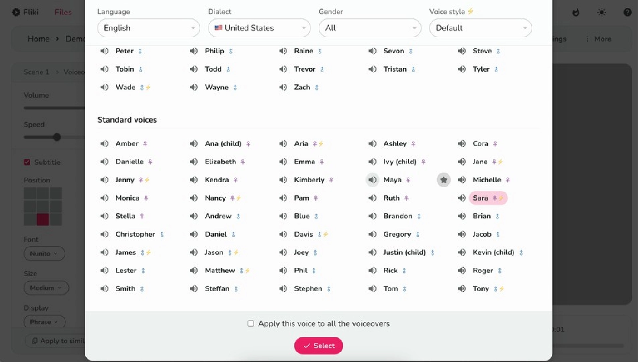Screen dimensions: 638x364
Task: Open the Voice style Default dropdown
Action: pos(481,28)
